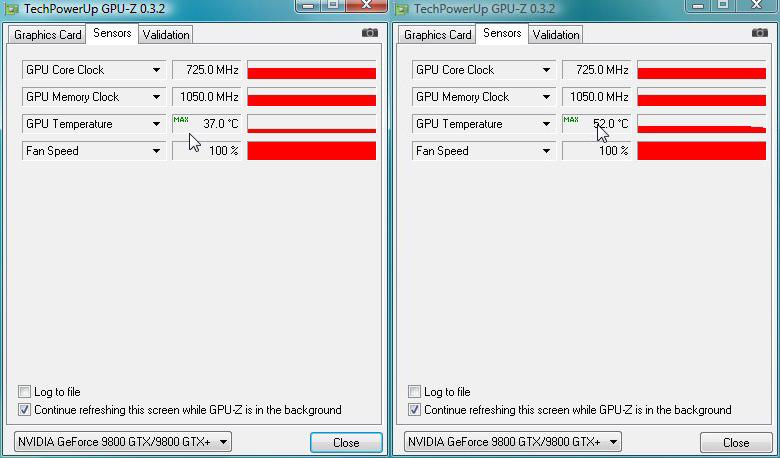Enable Log to file in right window

click(x=414, y=392)
